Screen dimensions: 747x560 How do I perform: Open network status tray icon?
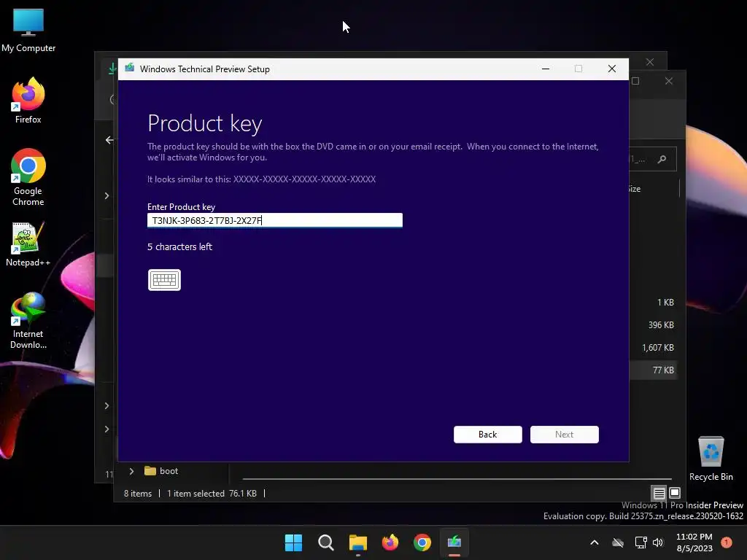640,542
